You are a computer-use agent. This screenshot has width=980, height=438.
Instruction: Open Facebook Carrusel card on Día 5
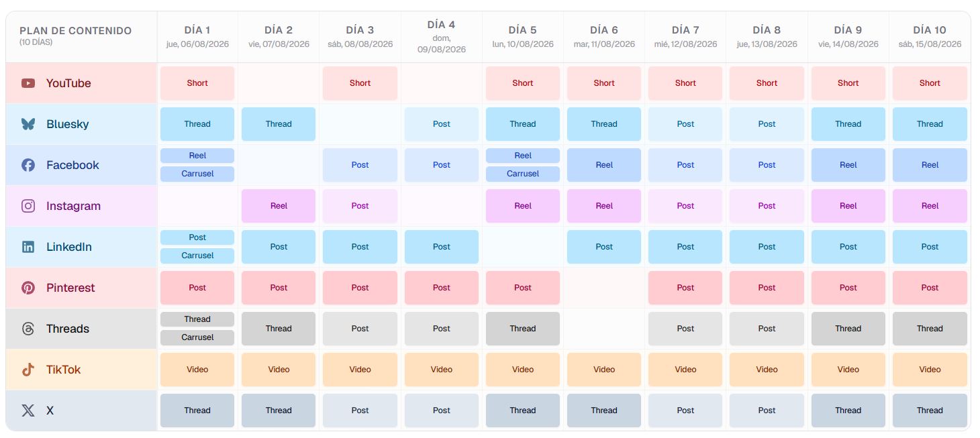pyautogui.click(x=523, y=174)
